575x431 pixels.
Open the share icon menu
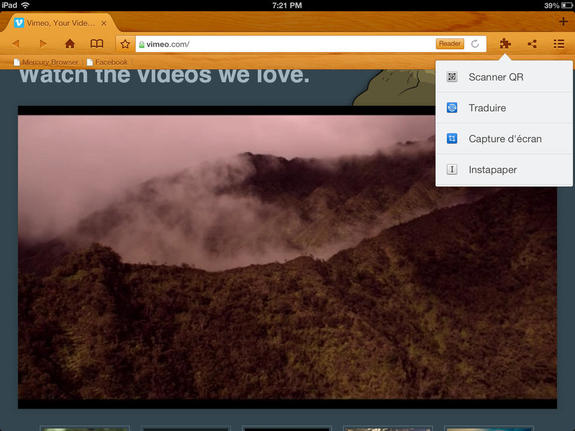(532, 44)
